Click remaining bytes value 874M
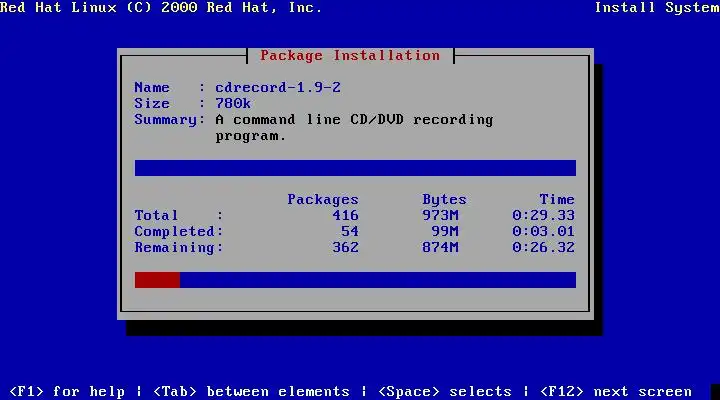 click(x=440, y=248)
